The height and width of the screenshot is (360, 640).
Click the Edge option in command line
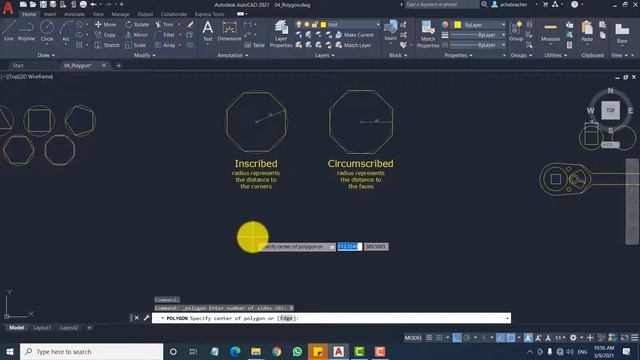pyautogui.click(x=287, y=318)
